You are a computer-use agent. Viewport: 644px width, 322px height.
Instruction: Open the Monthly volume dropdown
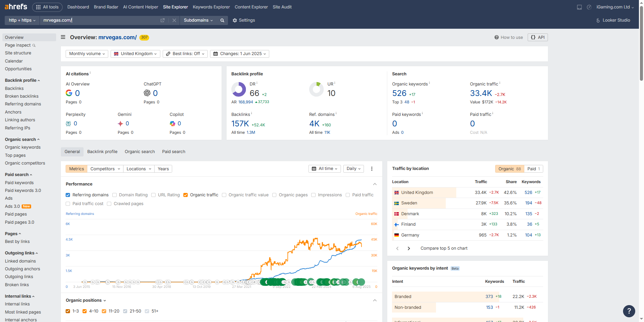coord(87,54)
